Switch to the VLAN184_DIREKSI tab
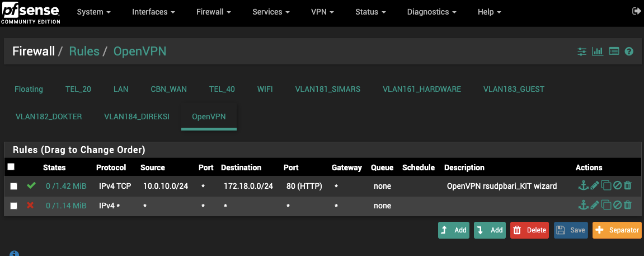Viewport: 644px width, 256px height. [x=137, y=117]
